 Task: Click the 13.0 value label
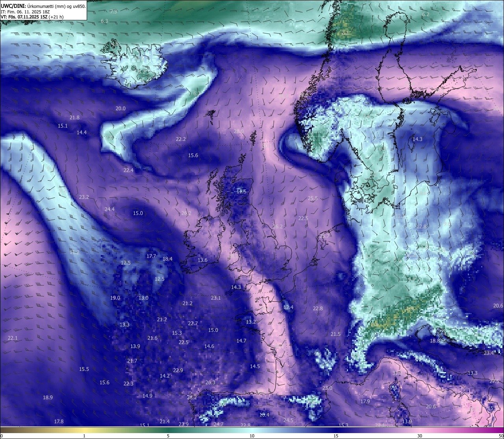pyautogui.click(x=143, y=298)
